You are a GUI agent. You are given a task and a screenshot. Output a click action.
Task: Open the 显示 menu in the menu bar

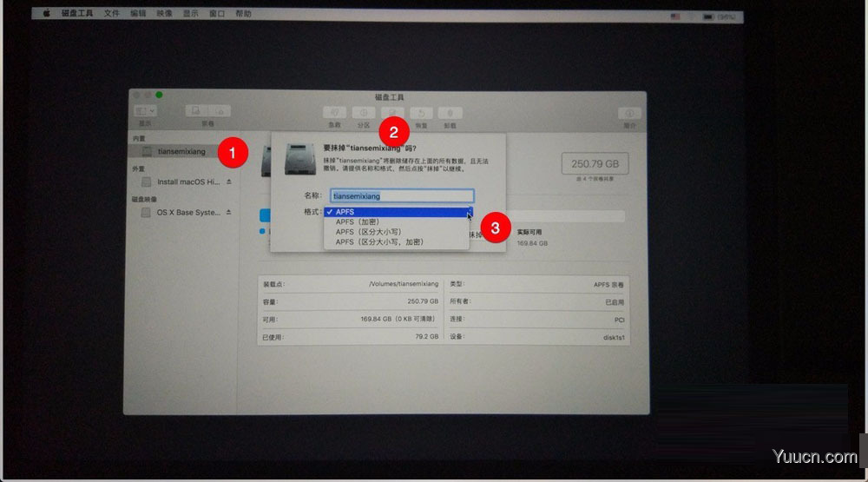(190, 13)
